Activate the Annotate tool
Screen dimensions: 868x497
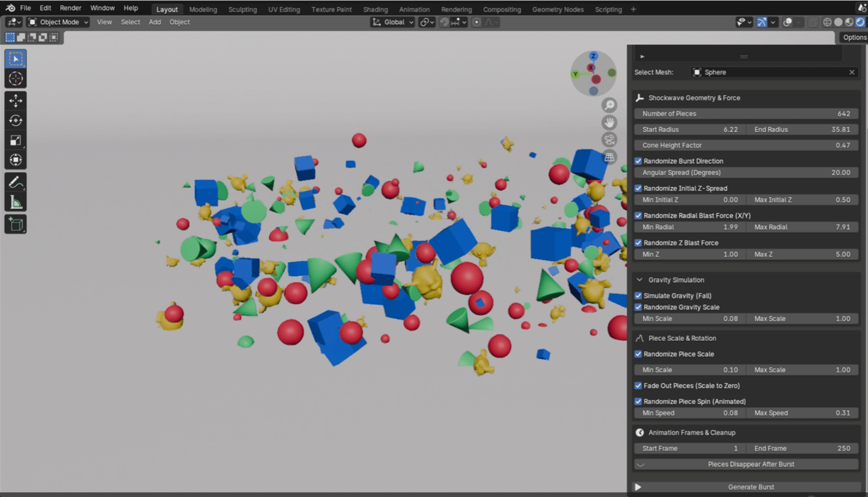click(16, 182)
